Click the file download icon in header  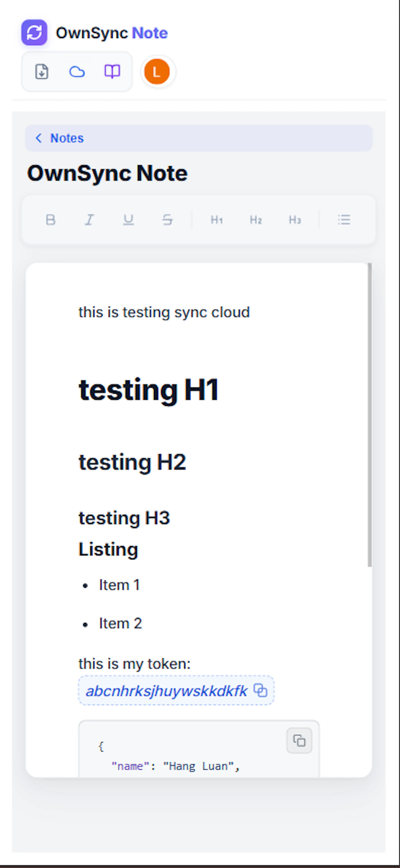[x=42, y=72]
